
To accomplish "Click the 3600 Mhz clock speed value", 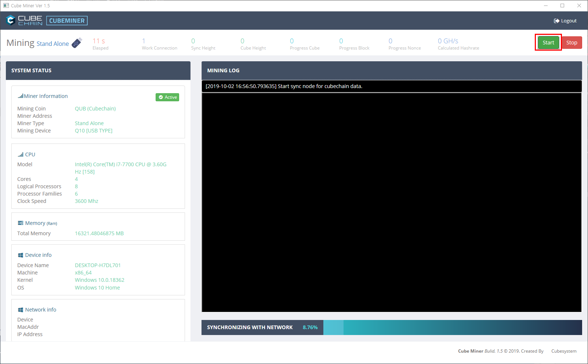I will tap(87, 201).
